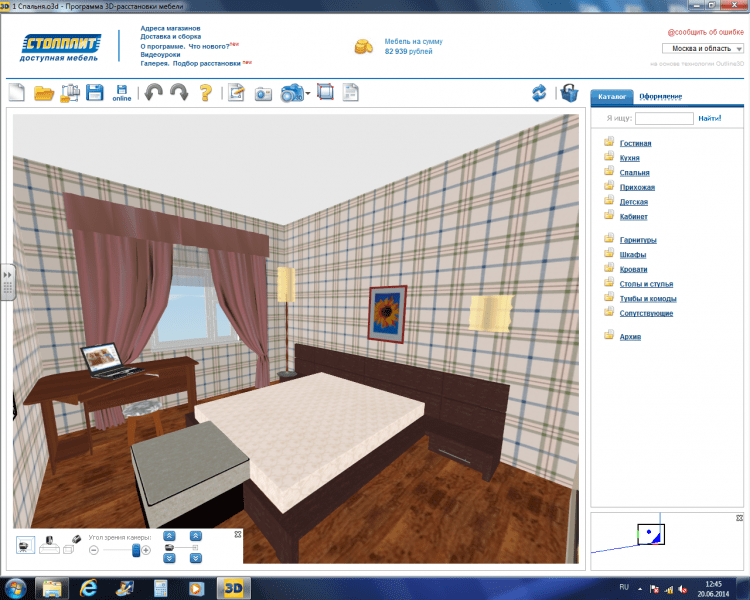
Task: Open project with the yellow folder icon
Action: pyautogui.click(x=44, y=93)
